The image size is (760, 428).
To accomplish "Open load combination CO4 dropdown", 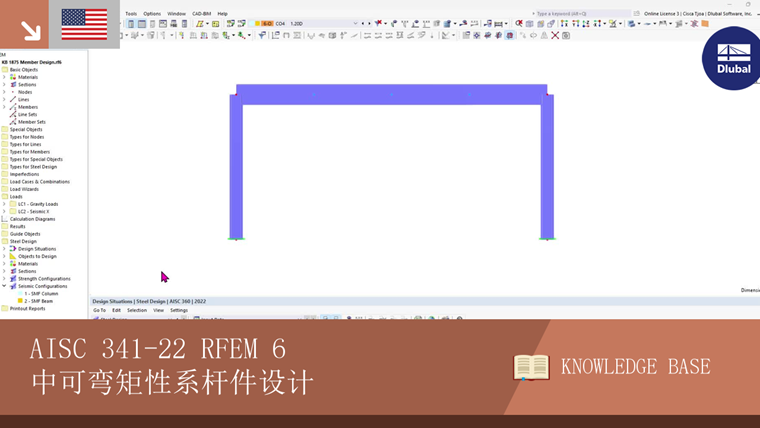I will click(x=355, y=23).
